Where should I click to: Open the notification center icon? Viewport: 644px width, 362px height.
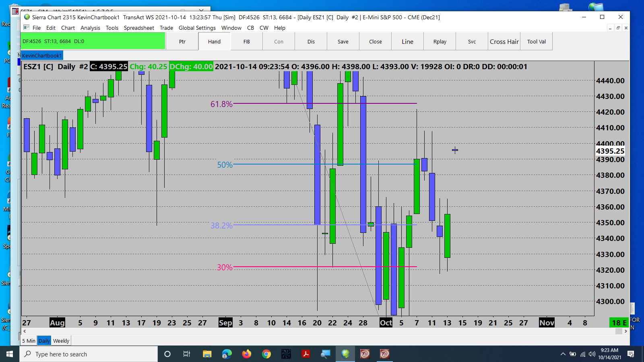click(x=631, y=354)
